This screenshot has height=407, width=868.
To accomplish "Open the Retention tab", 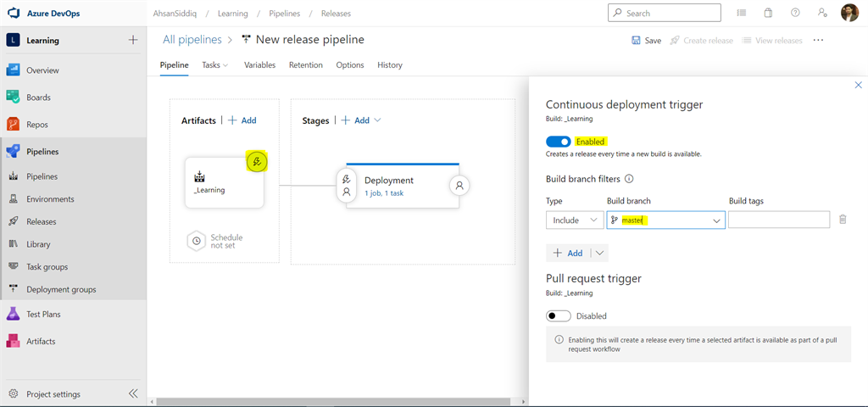I will [305, 65].
